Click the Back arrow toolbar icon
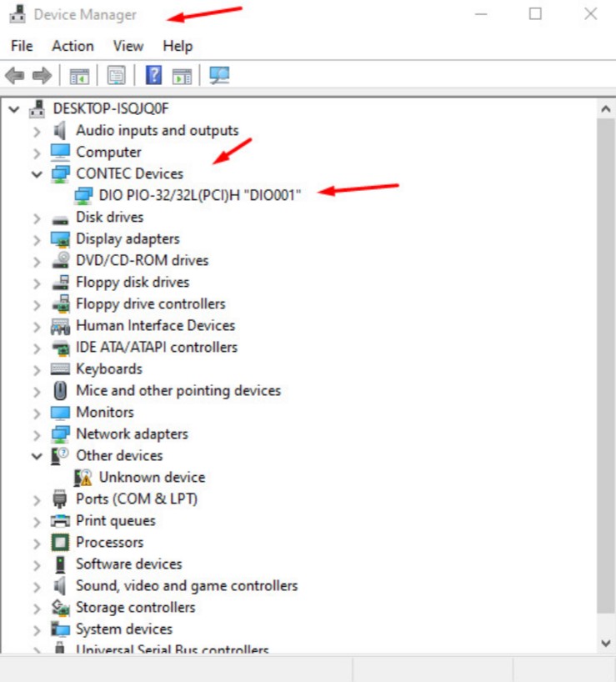The image size is (616, 682). (x=15, y=76)
